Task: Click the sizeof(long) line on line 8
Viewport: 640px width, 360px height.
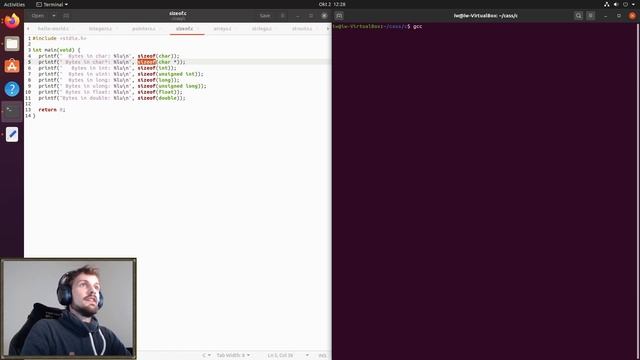Action: [x=109, y=80]
